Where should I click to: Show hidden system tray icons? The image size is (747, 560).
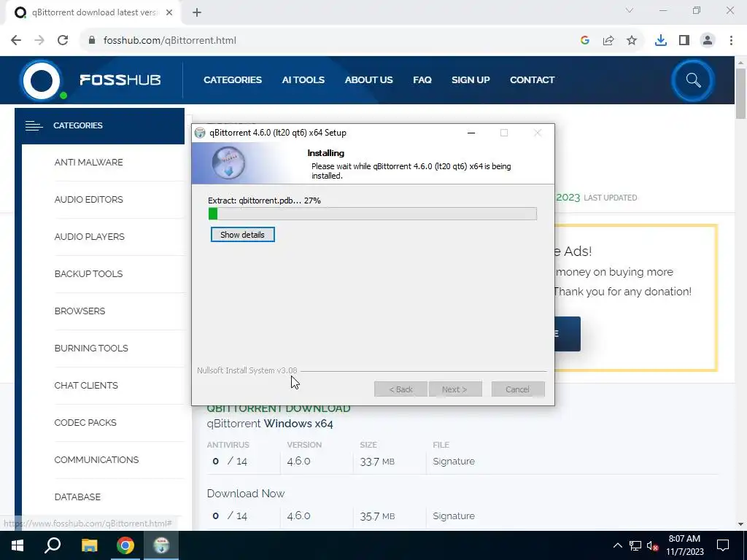coord(617,545)
